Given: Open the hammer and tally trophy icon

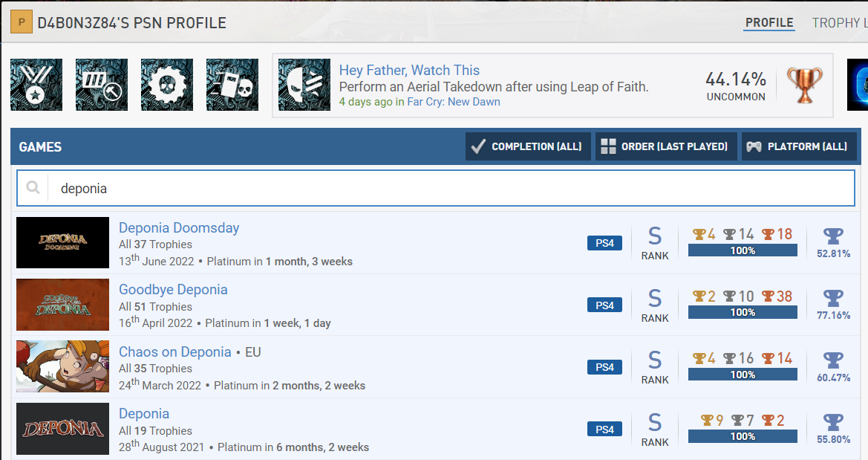Looking at the screenshot, I should pos(102,85).
